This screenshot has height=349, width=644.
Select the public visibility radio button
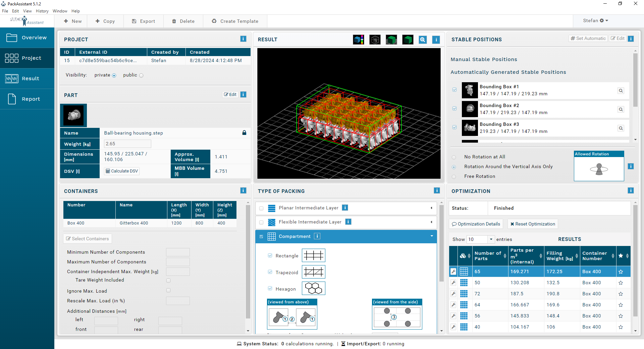point(141,76)
